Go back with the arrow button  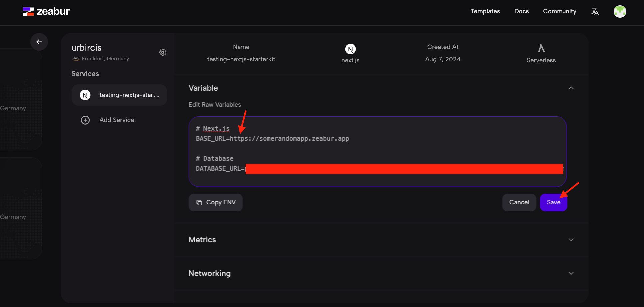point(39,42)
